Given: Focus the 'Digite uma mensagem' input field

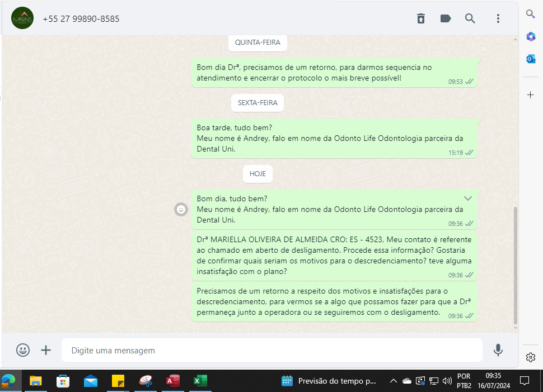Looking at the screenshot, I should click(272, 350).
